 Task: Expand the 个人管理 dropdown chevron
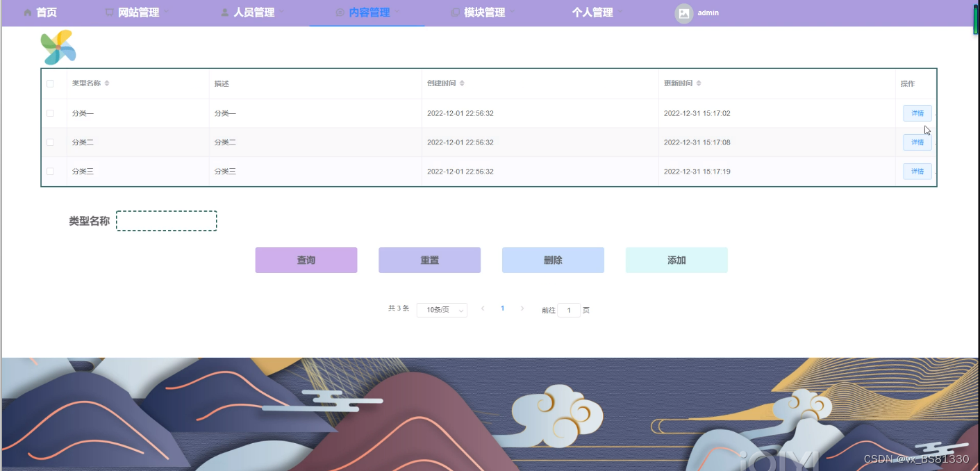(x=620, y=13)
